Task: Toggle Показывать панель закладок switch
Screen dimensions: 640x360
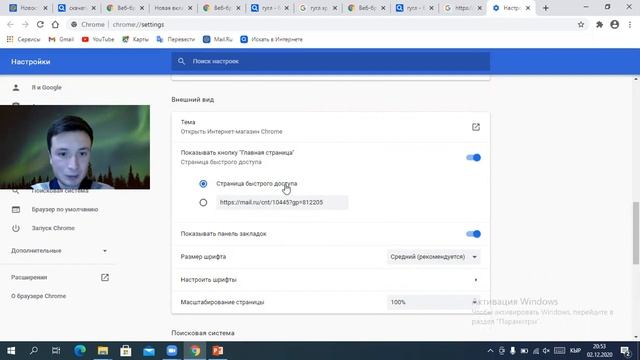Action: coord(473,234)
